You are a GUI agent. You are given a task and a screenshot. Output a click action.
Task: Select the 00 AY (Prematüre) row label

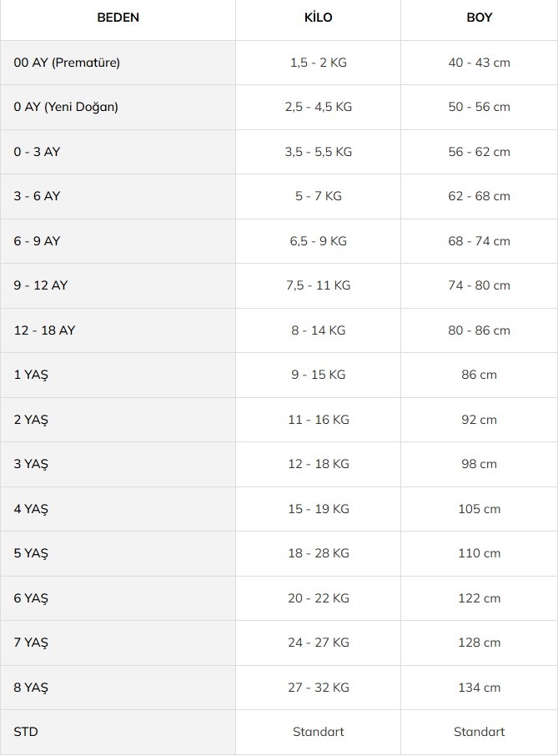[x=67, y=63]
